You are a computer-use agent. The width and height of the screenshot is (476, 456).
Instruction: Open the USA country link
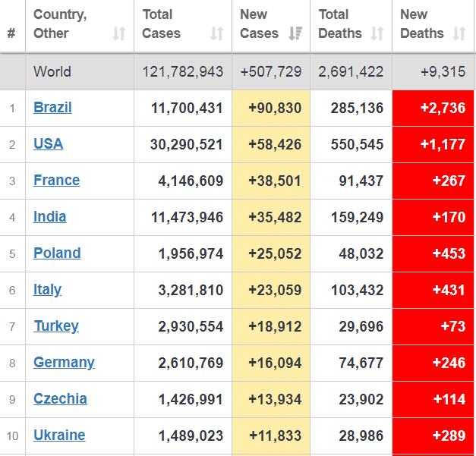[x=49, y=144]
